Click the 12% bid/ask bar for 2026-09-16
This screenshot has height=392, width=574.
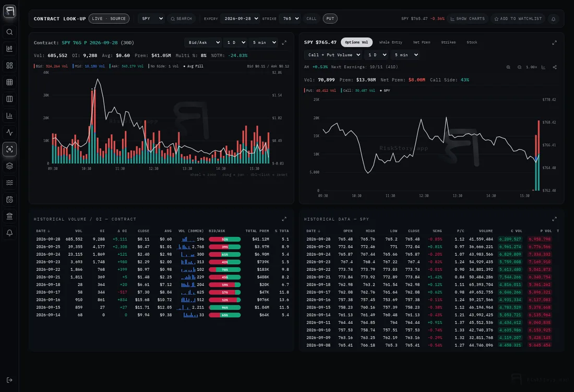pos(225,300)
